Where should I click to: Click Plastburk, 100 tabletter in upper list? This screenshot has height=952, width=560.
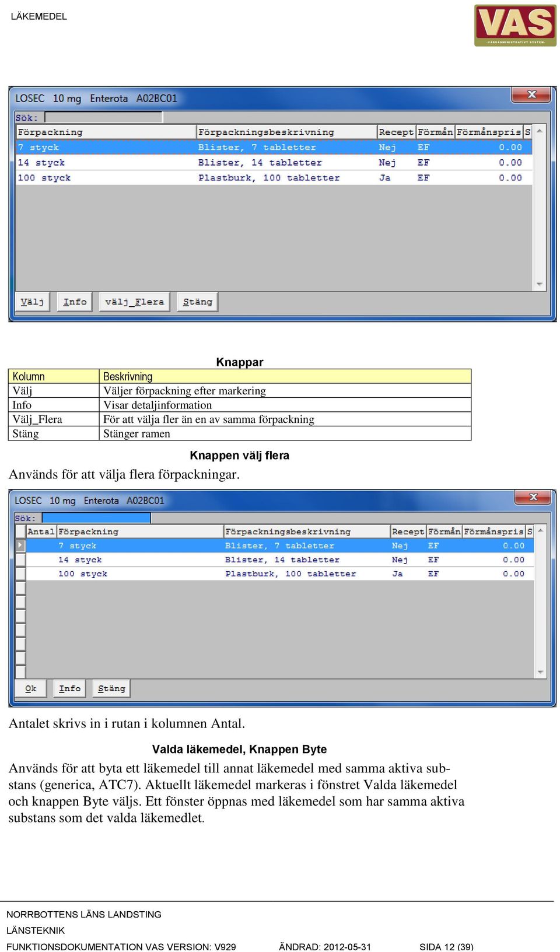click(268, 177)
